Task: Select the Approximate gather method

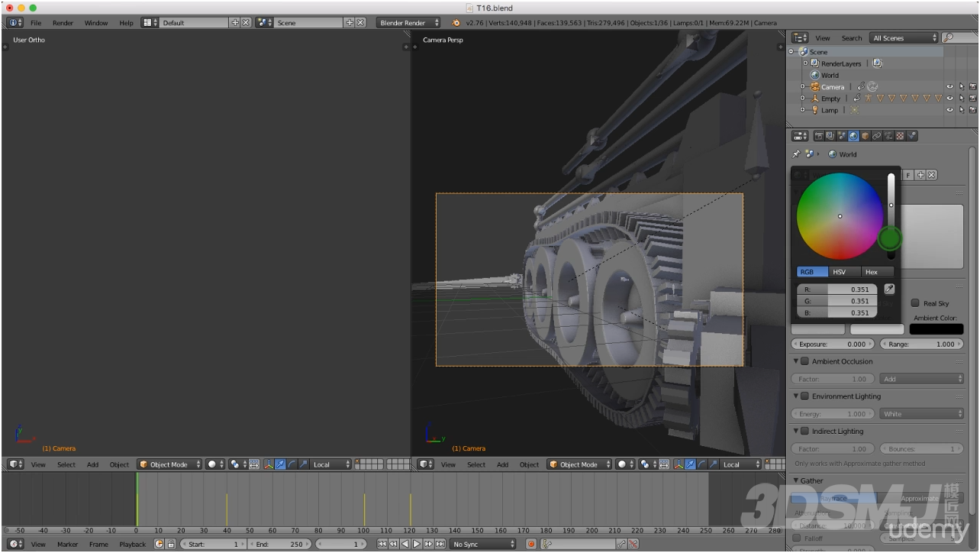Action: tap(920, 498)
